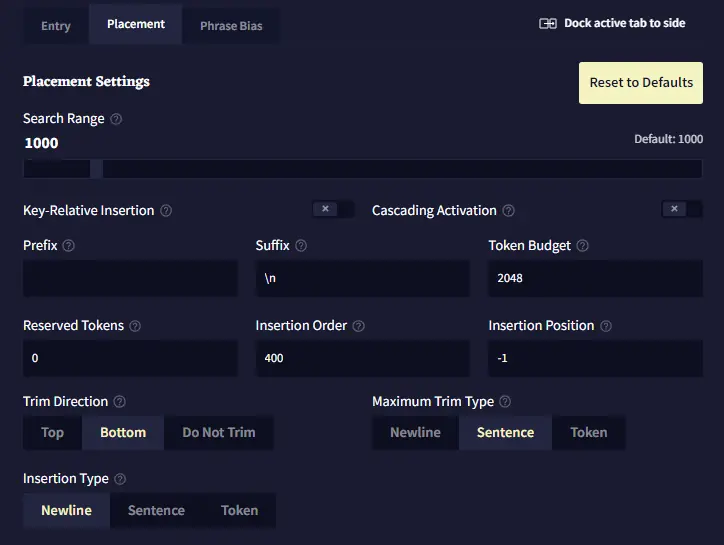Choose Do Not Trim option
Viewport: 724px width, 545px height.
pyautogui.click(x=218, y=433)
